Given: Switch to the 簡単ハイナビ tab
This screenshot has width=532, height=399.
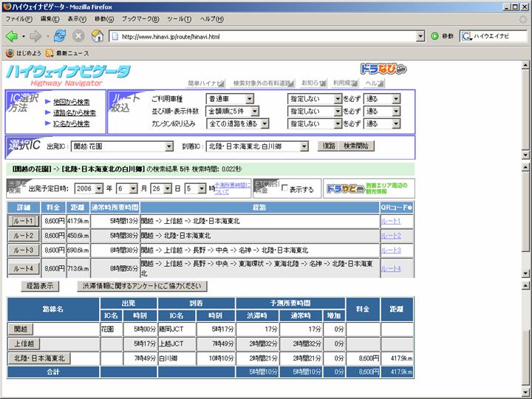Looking at the screenshot, I should click(206, 83).
